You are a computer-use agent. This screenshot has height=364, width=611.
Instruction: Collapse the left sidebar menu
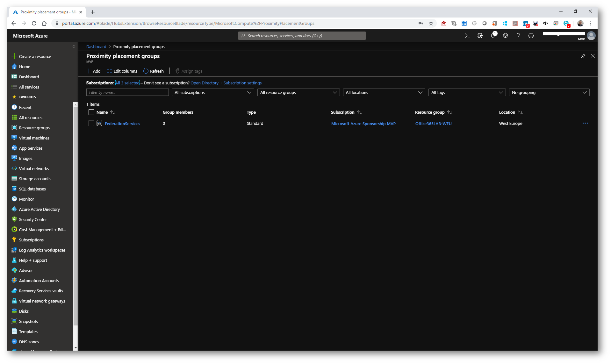pos(74,46)
